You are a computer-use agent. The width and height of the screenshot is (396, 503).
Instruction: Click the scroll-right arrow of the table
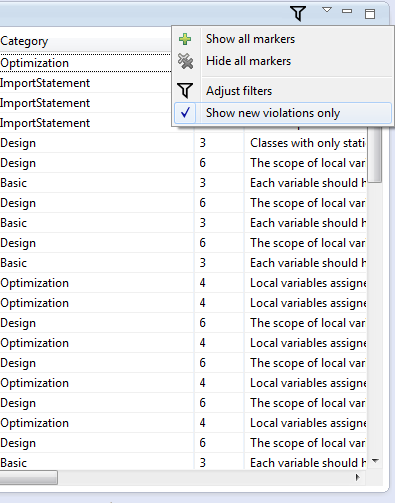[358, 477]
